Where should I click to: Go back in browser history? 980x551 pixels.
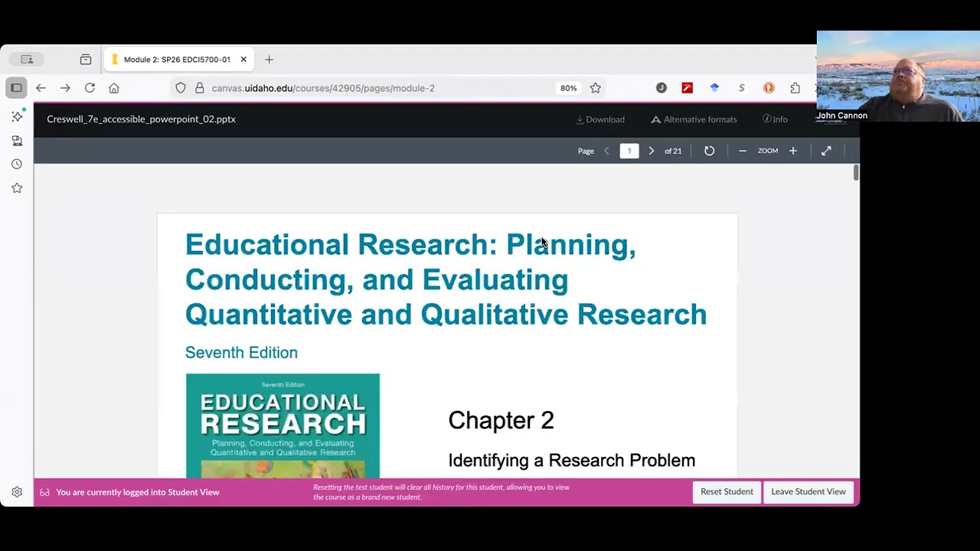tap(41, 88)
